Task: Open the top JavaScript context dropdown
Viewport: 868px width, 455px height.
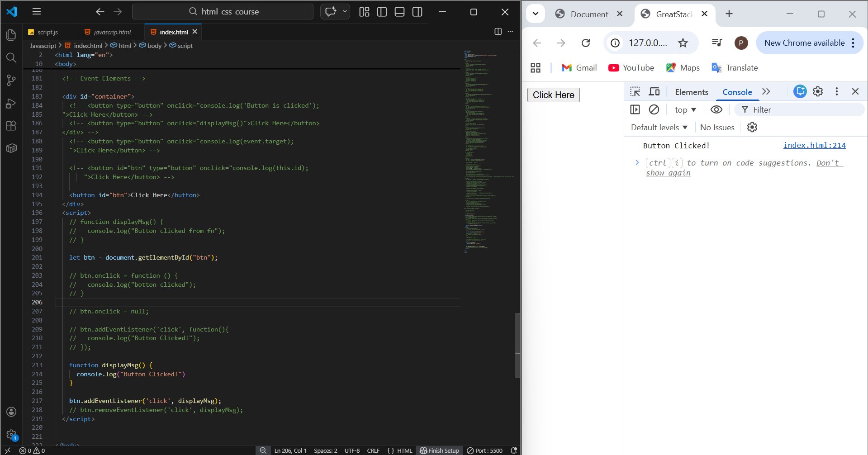Action: pyautogui.click(x=685, y=110)
